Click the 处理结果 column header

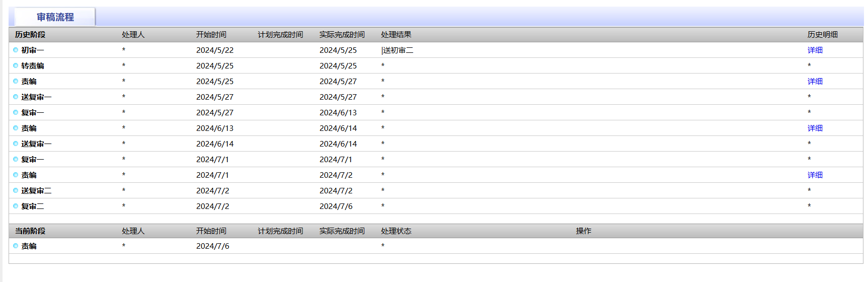point(396,35)
